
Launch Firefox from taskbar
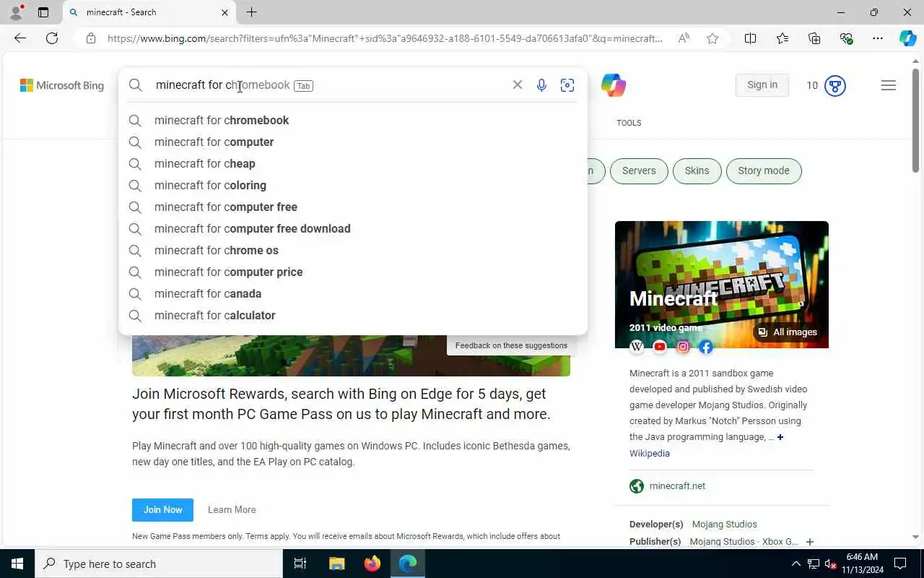point(372,564)
